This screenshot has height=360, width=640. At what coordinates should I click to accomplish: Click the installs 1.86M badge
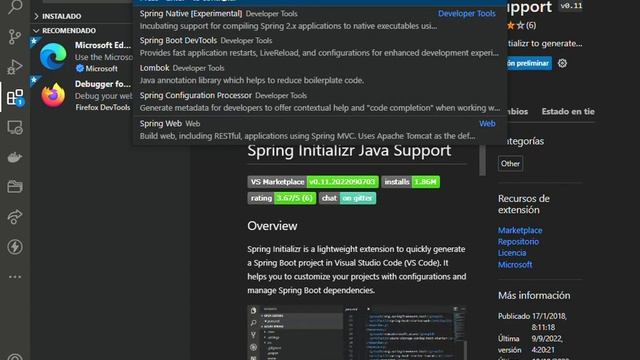(410, 182)
